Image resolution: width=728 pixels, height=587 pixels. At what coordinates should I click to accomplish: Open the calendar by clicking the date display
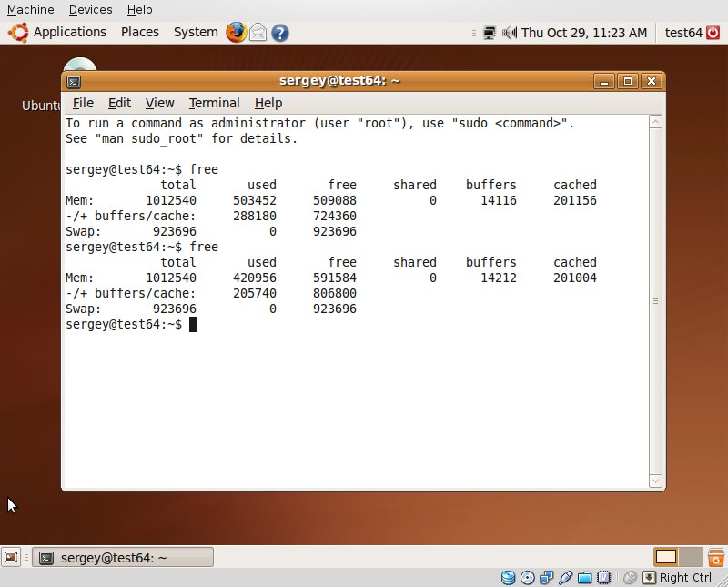pos(587,33)
